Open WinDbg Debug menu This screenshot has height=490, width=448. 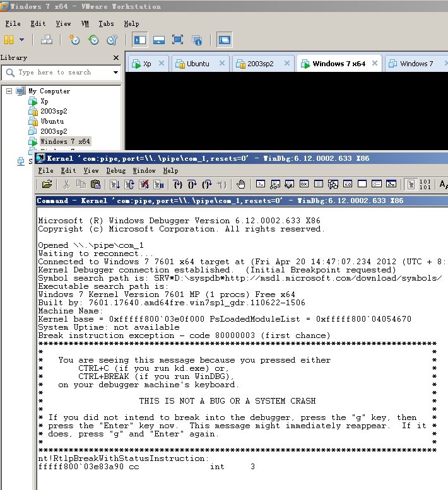click(115, 171)
